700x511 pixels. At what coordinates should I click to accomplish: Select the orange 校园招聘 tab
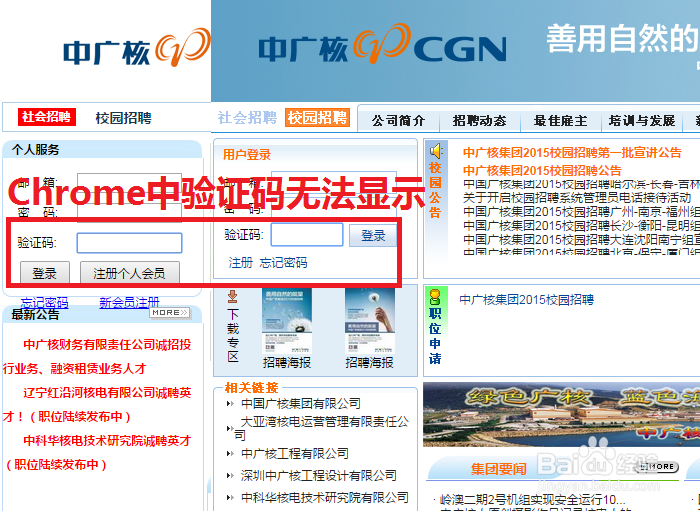point(317,118)
